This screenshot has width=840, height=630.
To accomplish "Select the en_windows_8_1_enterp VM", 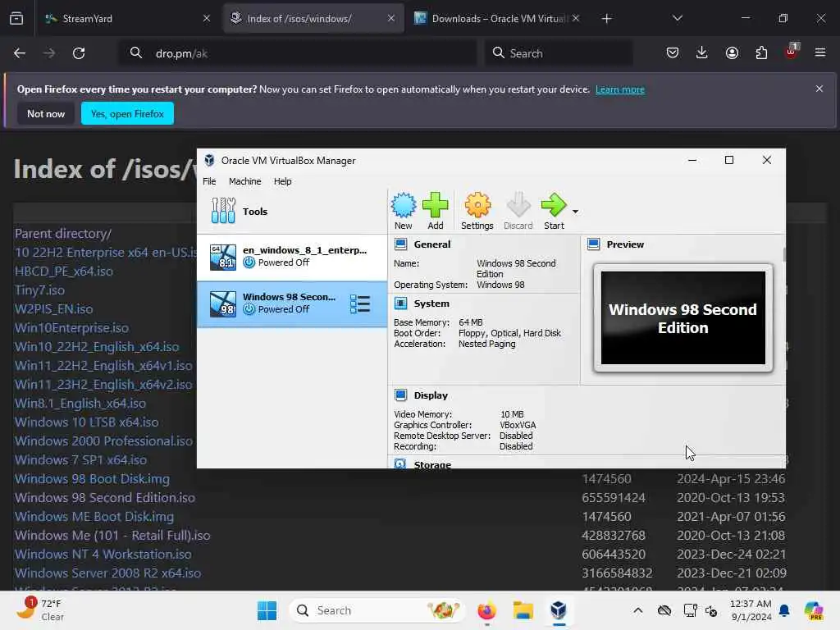I will click(292, 257).
